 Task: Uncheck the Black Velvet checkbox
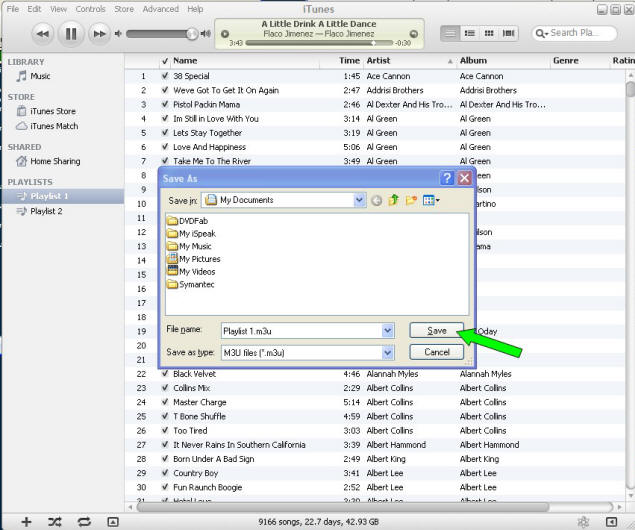[165, 373]
